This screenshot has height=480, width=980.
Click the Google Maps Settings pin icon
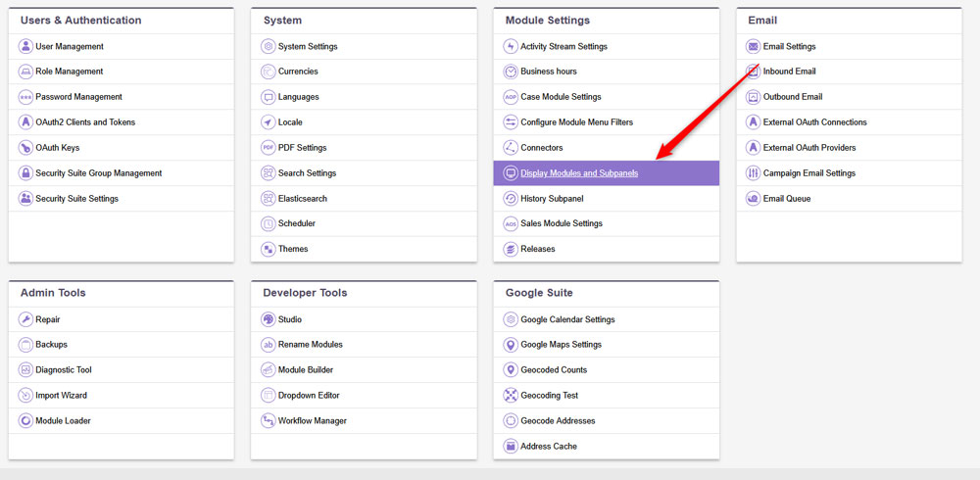(511, 345)
